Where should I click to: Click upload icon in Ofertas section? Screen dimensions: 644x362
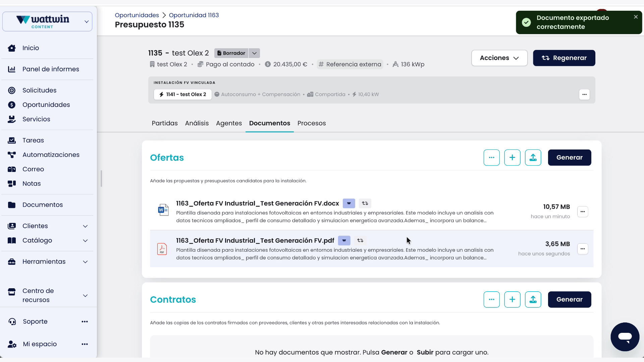[x=533, y=158]
